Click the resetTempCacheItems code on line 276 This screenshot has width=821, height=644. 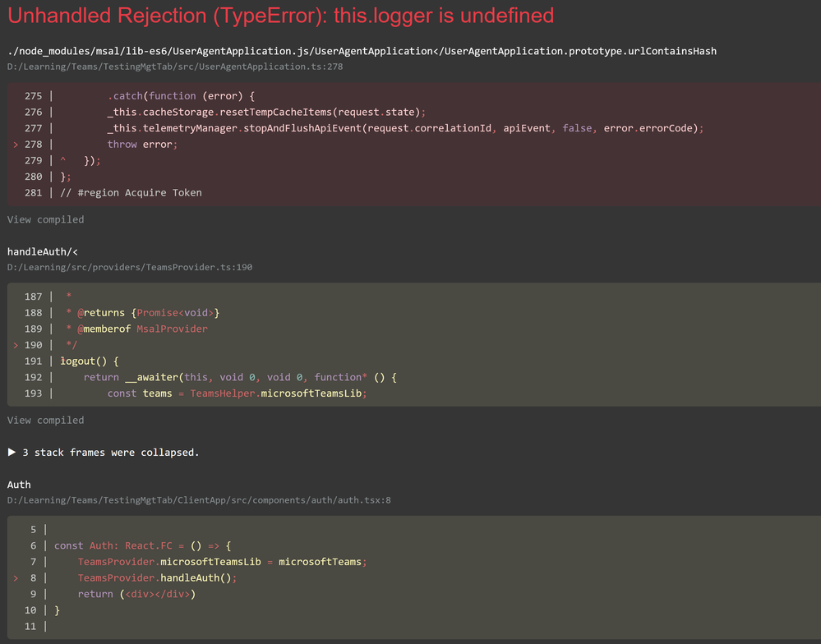[266, 112]
